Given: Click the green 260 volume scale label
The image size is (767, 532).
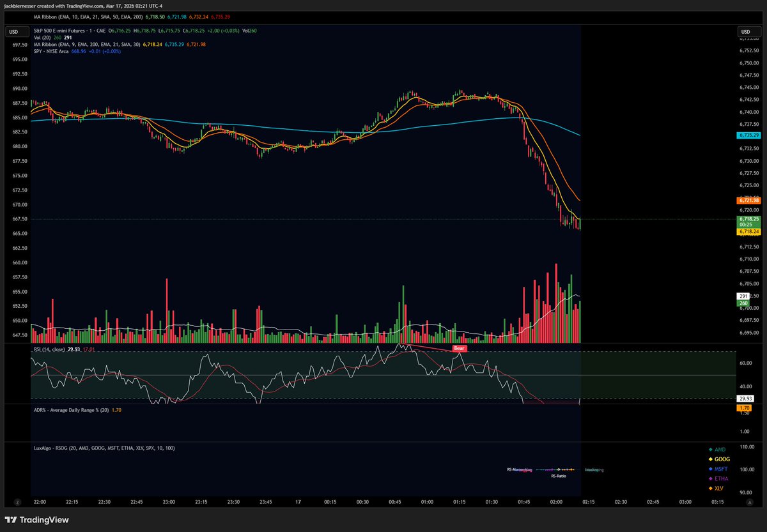Looking at the screenshot, I should [743, 303].
